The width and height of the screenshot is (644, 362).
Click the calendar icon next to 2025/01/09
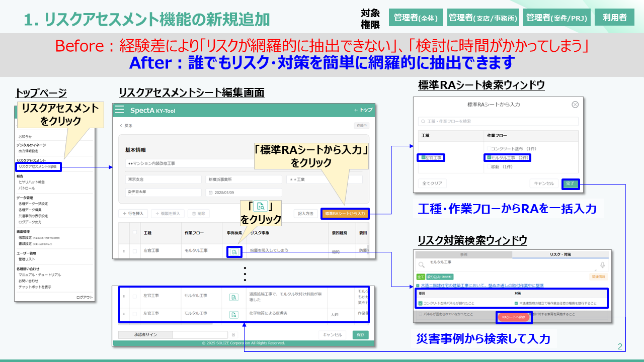[x=210, y=193]
